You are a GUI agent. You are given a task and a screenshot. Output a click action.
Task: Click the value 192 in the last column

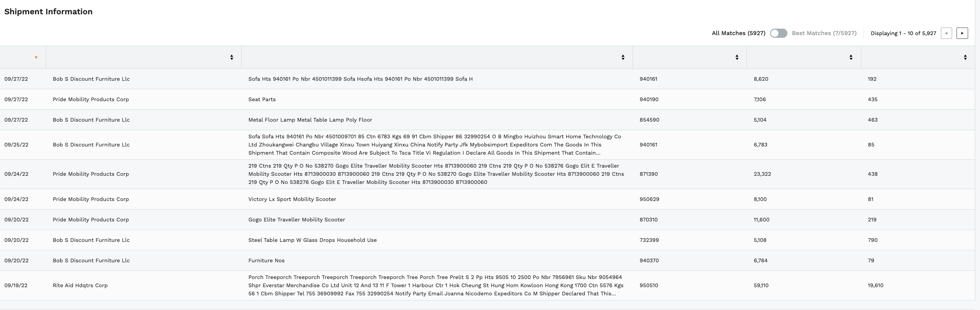point(872,79)
